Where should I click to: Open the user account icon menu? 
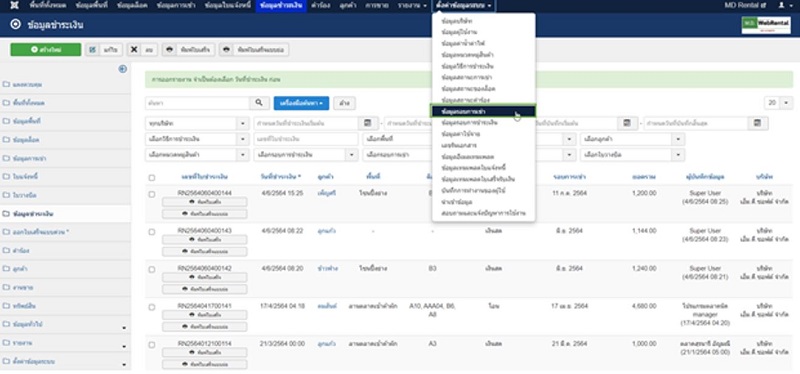(785, 5)
